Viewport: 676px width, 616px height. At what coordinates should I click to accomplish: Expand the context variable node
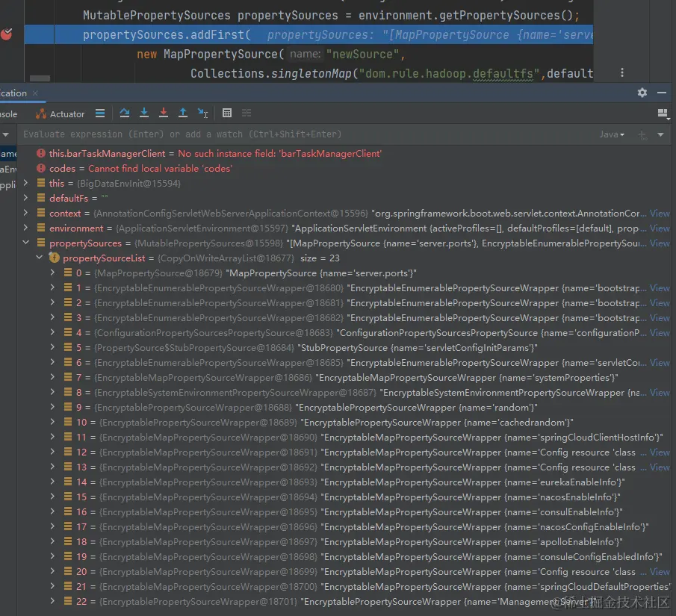[26, 213]
